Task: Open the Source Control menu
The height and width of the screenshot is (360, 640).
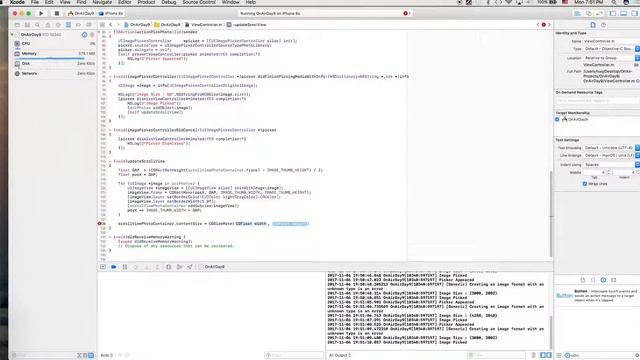Action: tap(199, 2)
